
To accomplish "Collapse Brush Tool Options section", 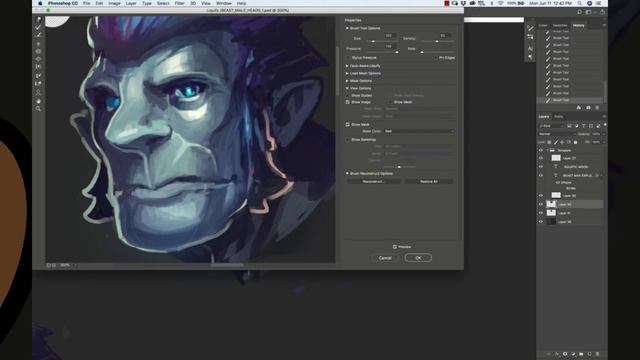I will [347, 28].
